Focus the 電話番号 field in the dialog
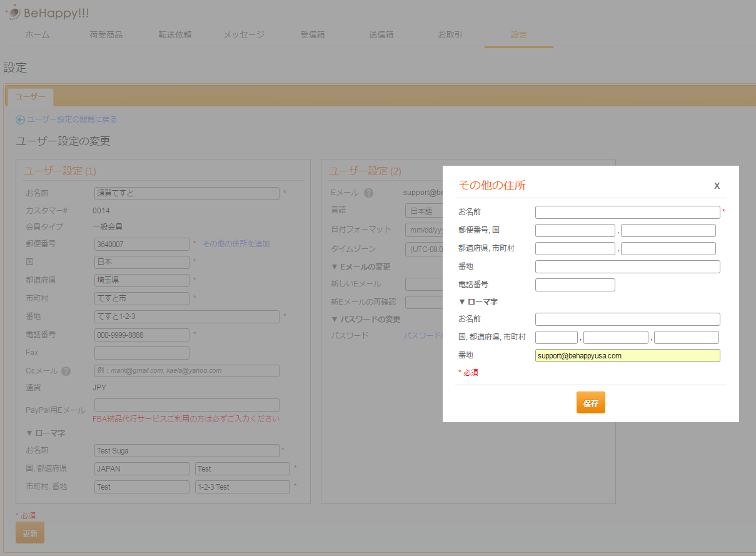The width and height of the screenshot is (756, 556). [575, 285]
